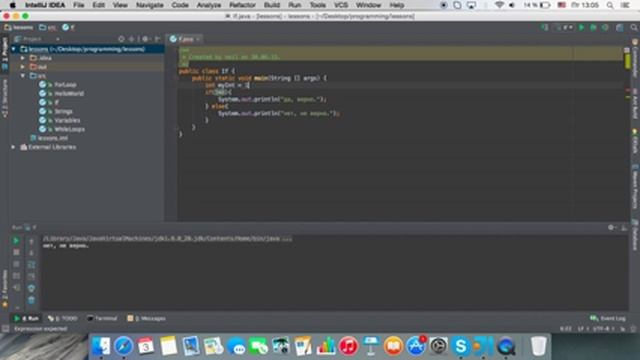The width and height of the screenshot is (640, 360).
Task: Toggle the Structure side tab on left edge
Action: [x=4, y=99]
